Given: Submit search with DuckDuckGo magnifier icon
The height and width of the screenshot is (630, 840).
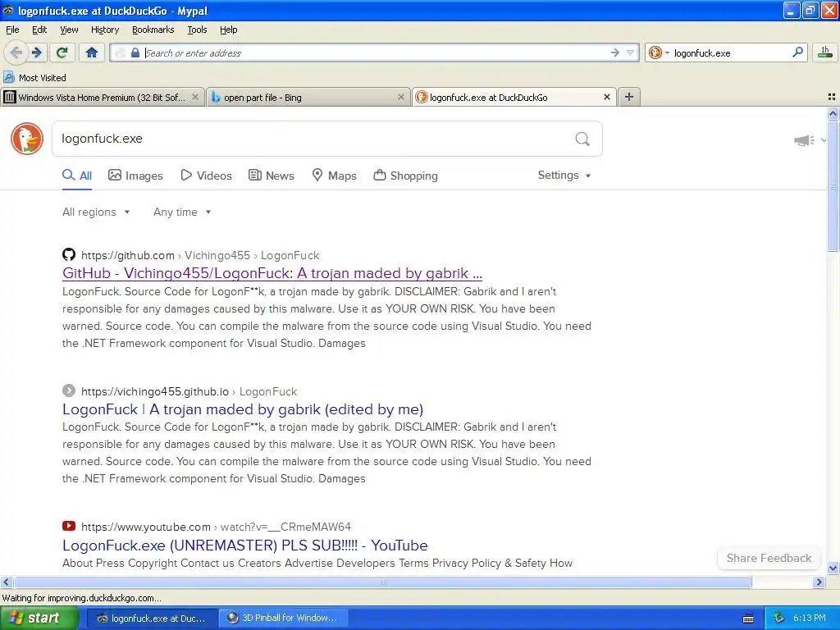Looking at the screenshot, I should (582, 139).
